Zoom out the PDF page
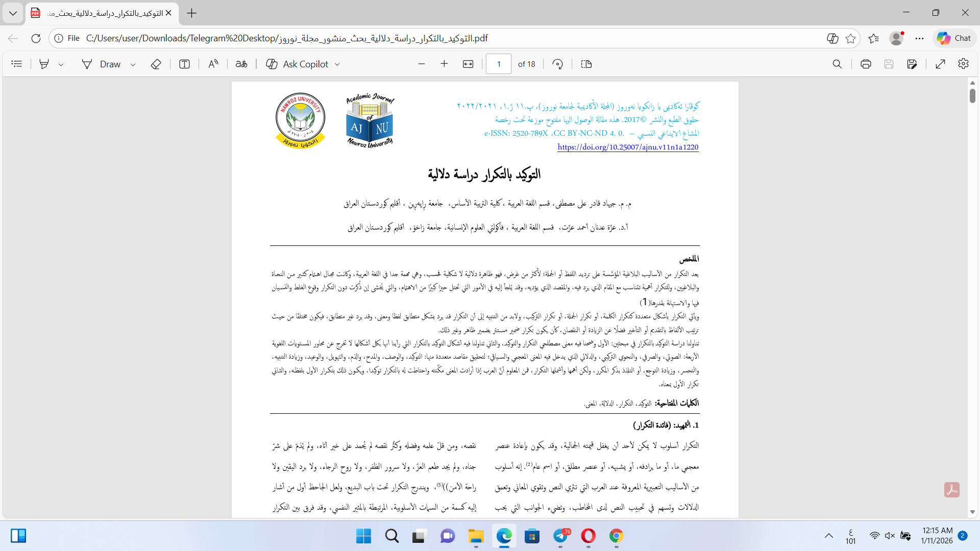The height and width of the screenshot is (551, 980). [x=422, y=64]
